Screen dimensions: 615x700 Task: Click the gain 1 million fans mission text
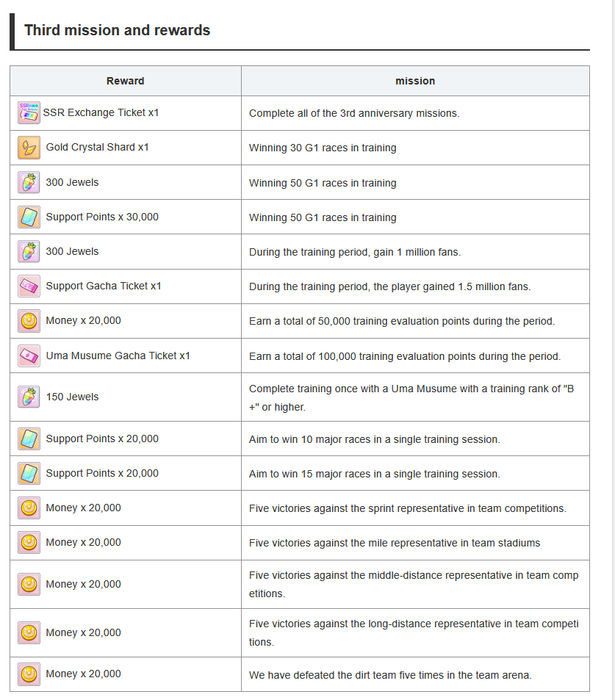(x=355, y=252)
